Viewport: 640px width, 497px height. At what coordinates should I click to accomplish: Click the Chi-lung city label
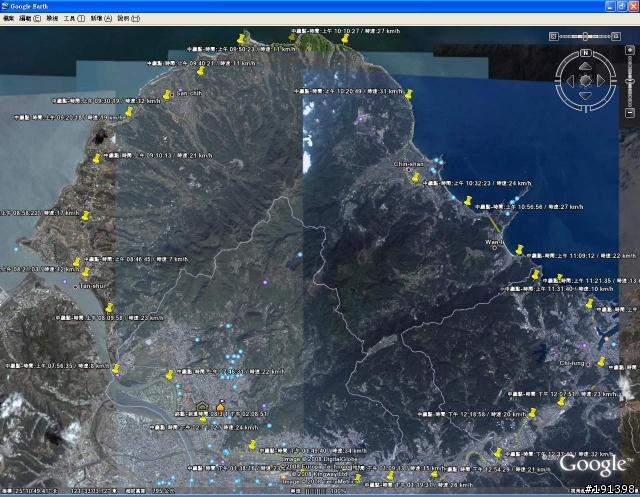[572, 363]
